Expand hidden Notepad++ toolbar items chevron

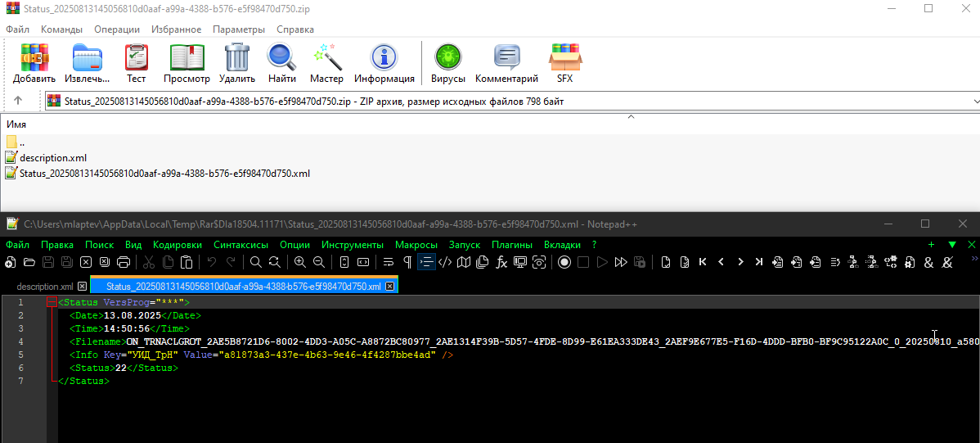[974, 258]
